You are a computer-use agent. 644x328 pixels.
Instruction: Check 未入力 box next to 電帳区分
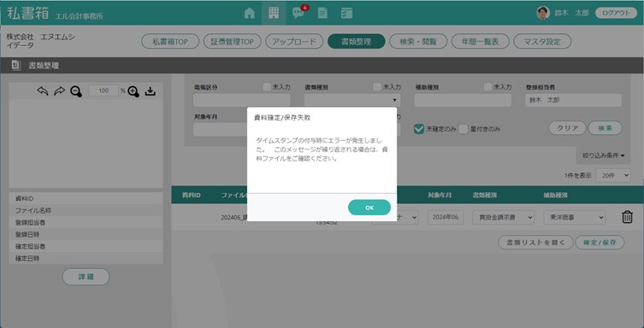click(267, 87)
